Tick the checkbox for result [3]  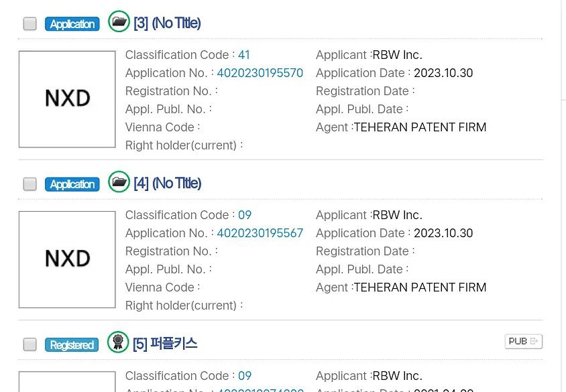pyautogui.click(x=30, y=24)
